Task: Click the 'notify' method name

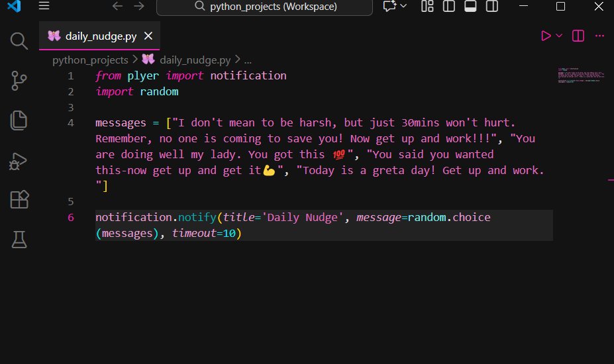Action: pyautogui.click(x=197, y=217)
